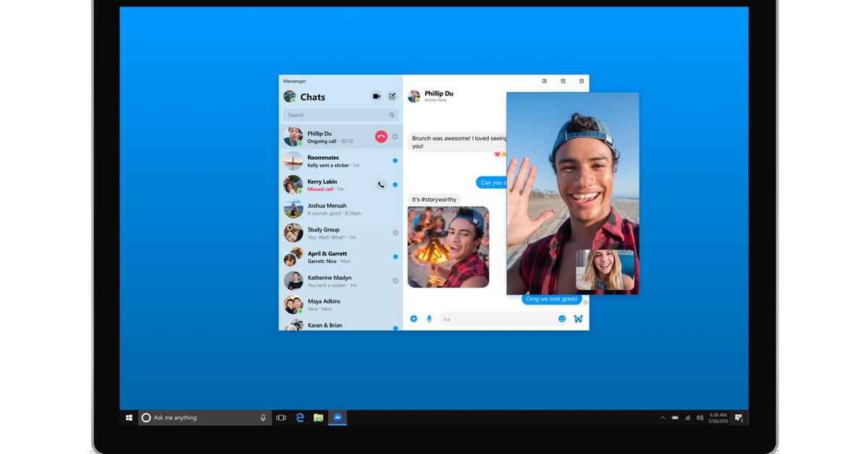Click the self-view thumbnail in video call
The height and width of the screenshot is (454, 868).
pyautogui.click(x=605, y=270)
